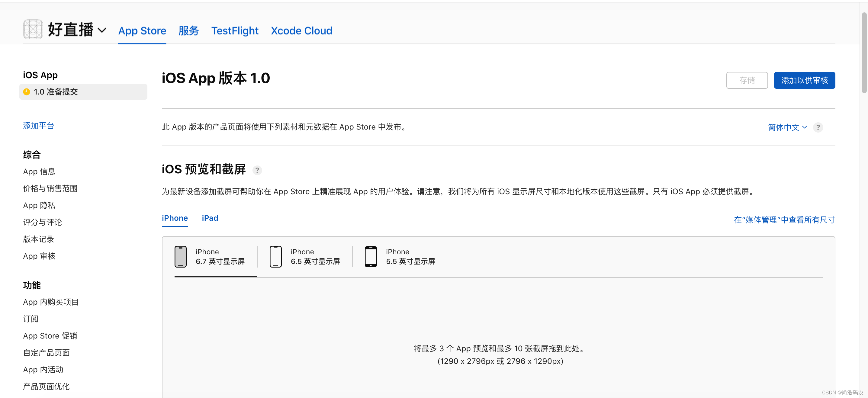
Task: Open the Xcode Cloud tab
Action: pos(301,31)
